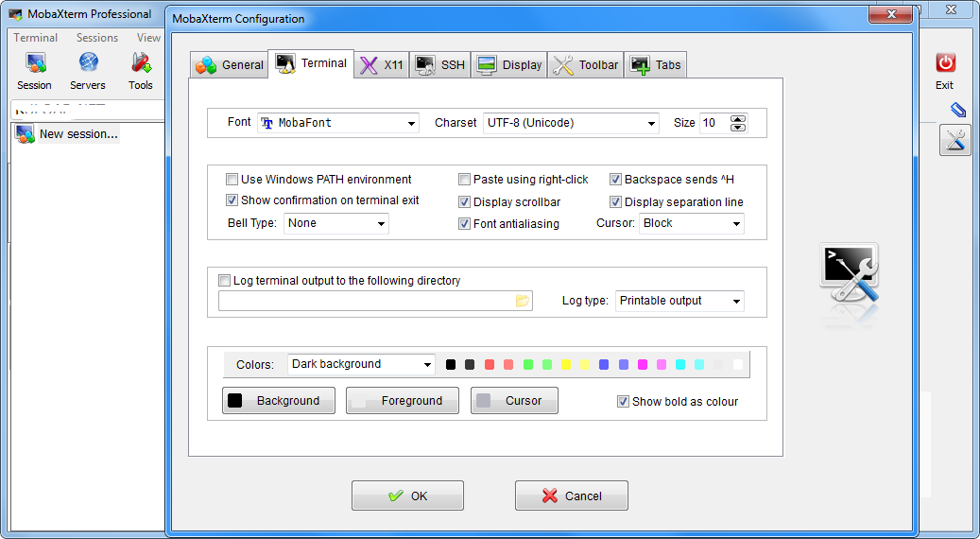Enable Log terminal output checkbox
This screenshot has height=539, width=980.
(224, 280)
